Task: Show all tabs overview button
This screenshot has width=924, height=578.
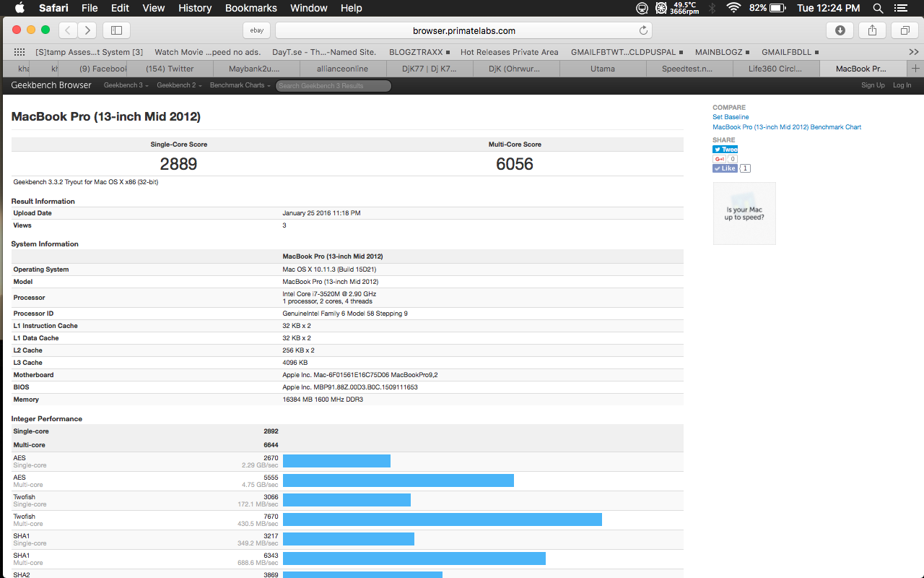Action: (905, 30)
